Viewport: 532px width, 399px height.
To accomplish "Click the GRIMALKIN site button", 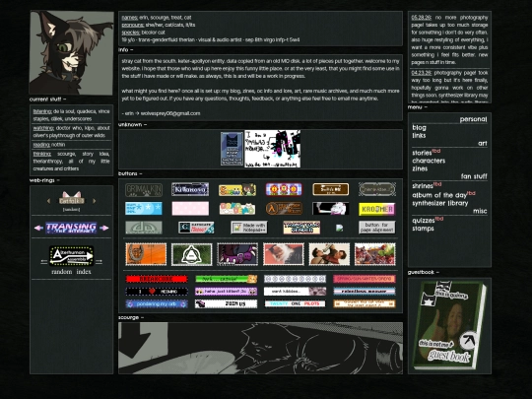I will tap(144, 190).
